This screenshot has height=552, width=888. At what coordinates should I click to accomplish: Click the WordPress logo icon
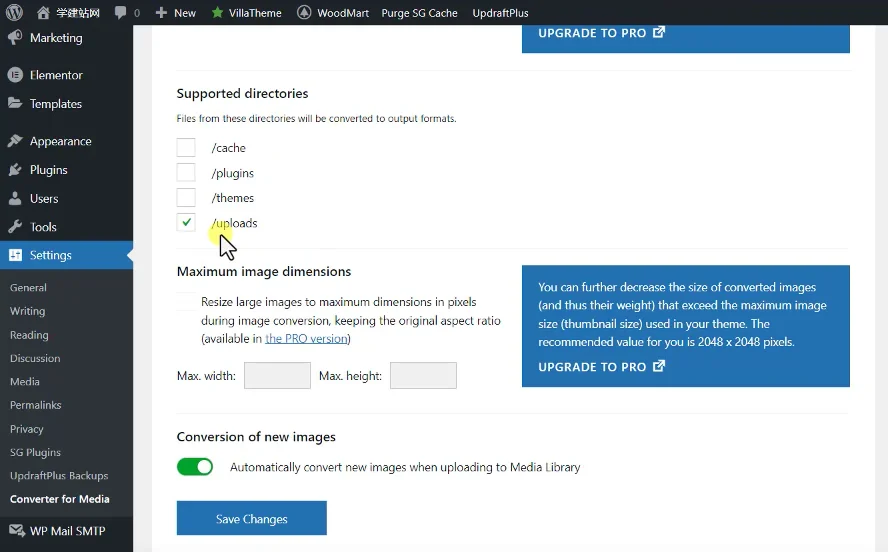[x=14, y=13]
